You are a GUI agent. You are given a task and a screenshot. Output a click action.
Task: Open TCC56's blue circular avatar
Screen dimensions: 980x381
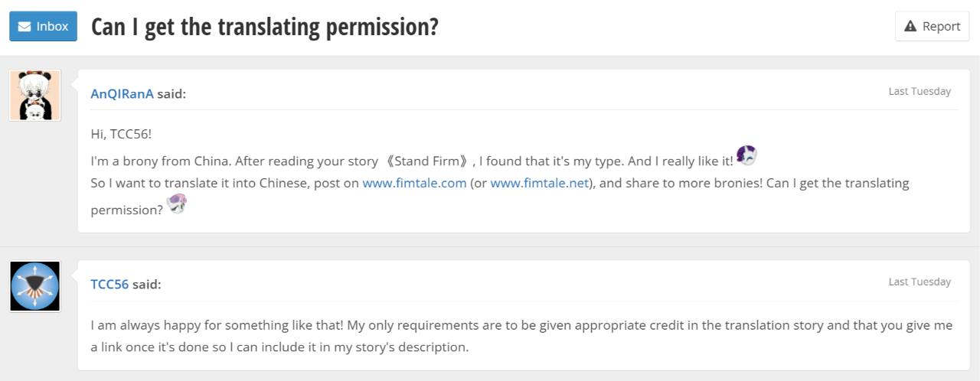pos(34,286)
